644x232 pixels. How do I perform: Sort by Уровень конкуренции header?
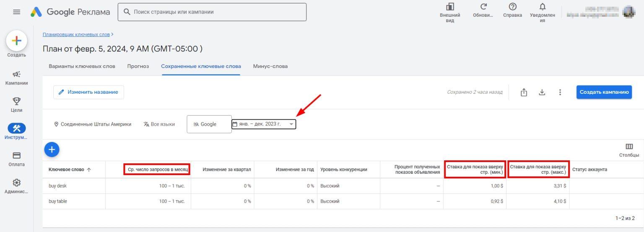344,170
